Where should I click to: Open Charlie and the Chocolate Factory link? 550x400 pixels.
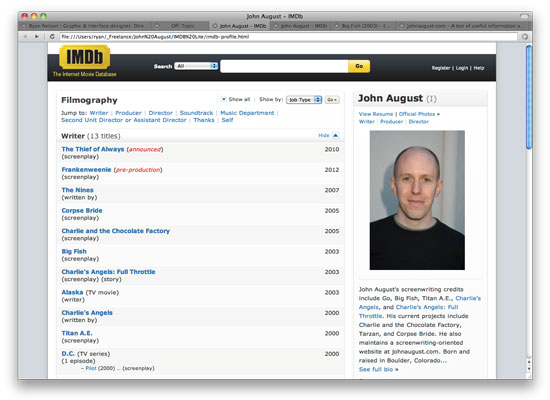tap(115, 231)
